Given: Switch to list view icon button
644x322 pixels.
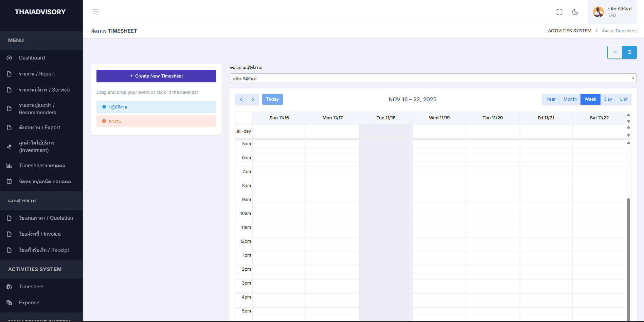Looking at the screenshot, I should 615,52.
